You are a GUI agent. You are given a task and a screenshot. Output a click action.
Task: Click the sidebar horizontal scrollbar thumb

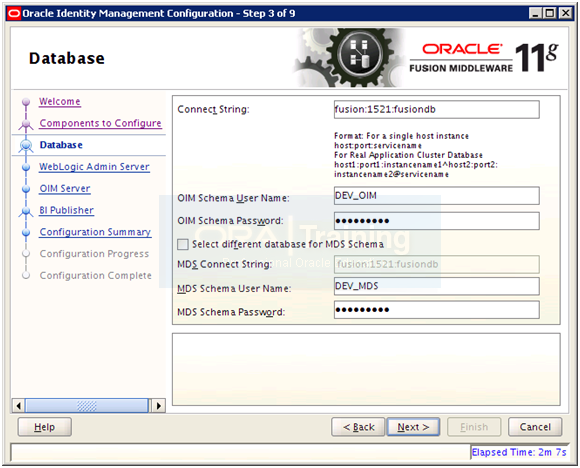coord(87,405)
